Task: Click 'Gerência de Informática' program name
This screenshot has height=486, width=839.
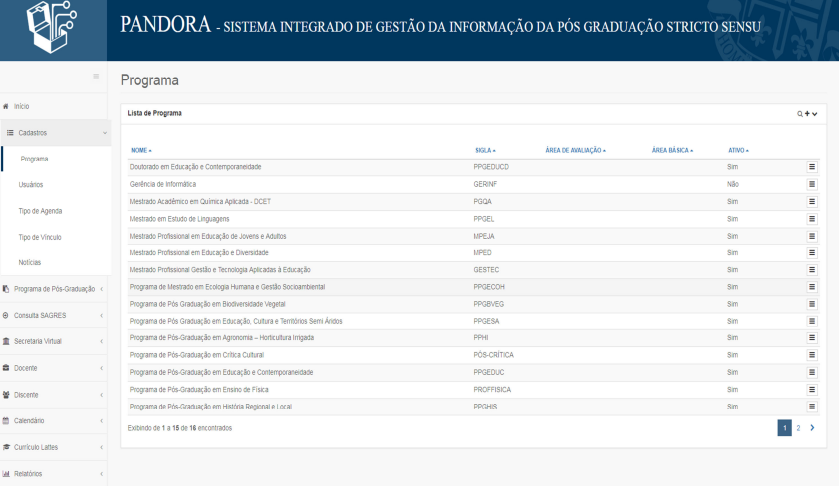Action: [x=163, y=184]
